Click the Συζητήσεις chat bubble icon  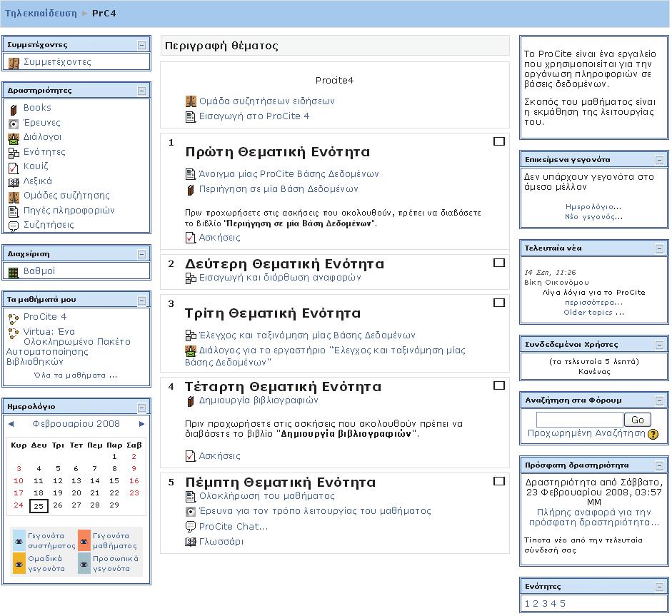coord(14,226)
